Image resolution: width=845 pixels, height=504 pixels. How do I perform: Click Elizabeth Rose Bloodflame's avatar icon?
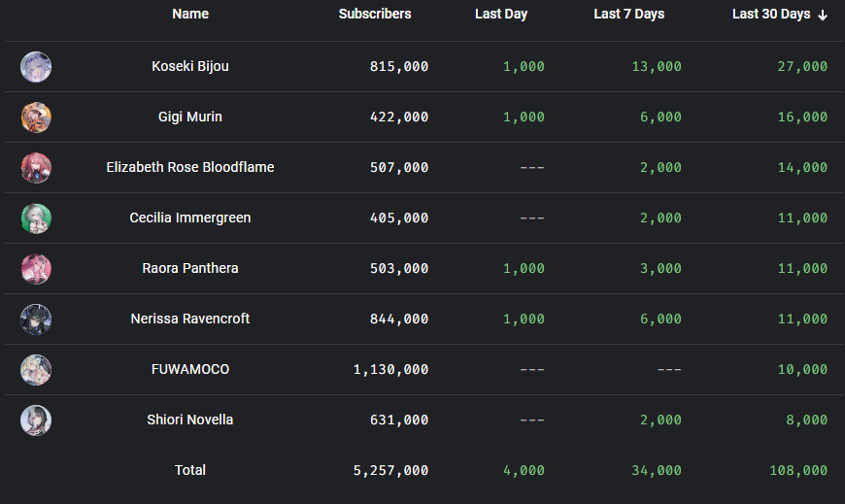pos(36,167)
